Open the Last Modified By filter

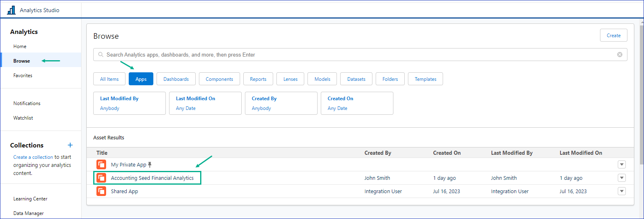pos(129,103)
